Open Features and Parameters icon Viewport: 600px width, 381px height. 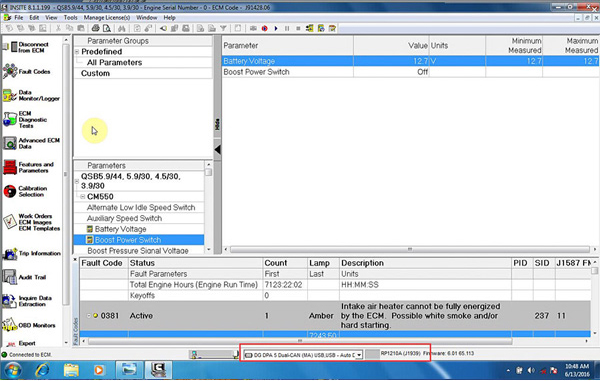[10, 167]
